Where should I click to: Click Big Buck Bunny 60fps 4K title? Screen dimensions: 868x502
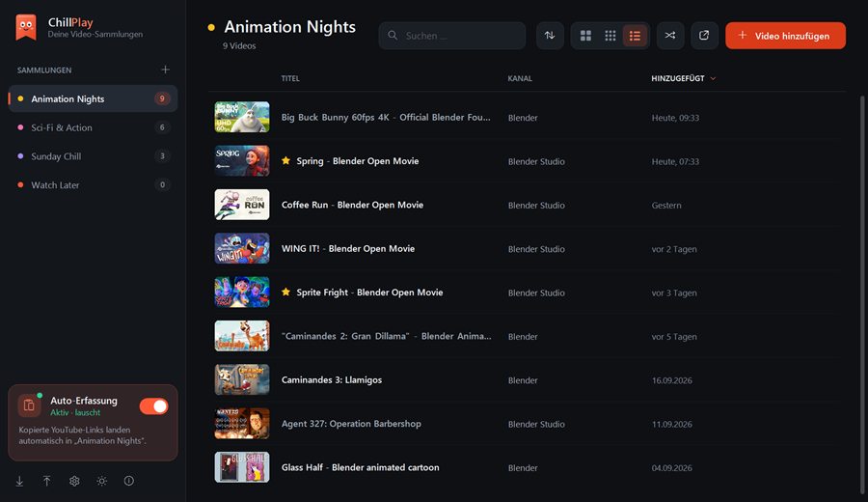click(386, 117)
